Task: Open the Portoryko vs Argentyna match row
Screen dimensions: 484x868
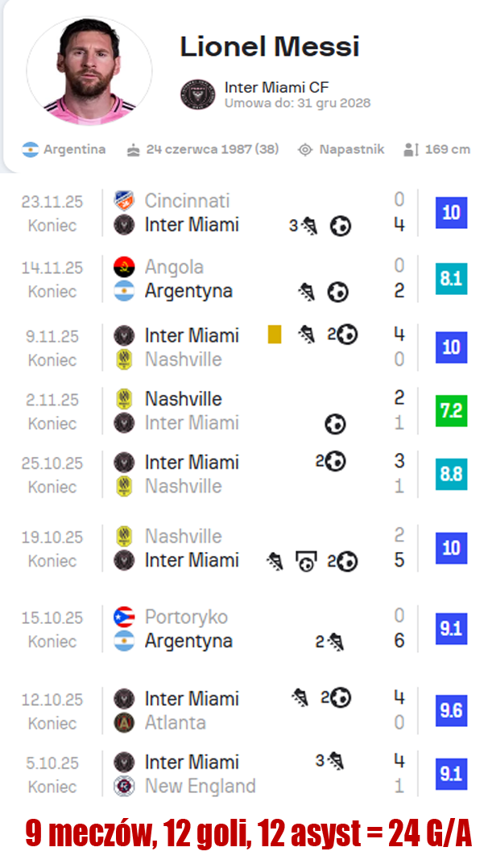Action: 242,629
